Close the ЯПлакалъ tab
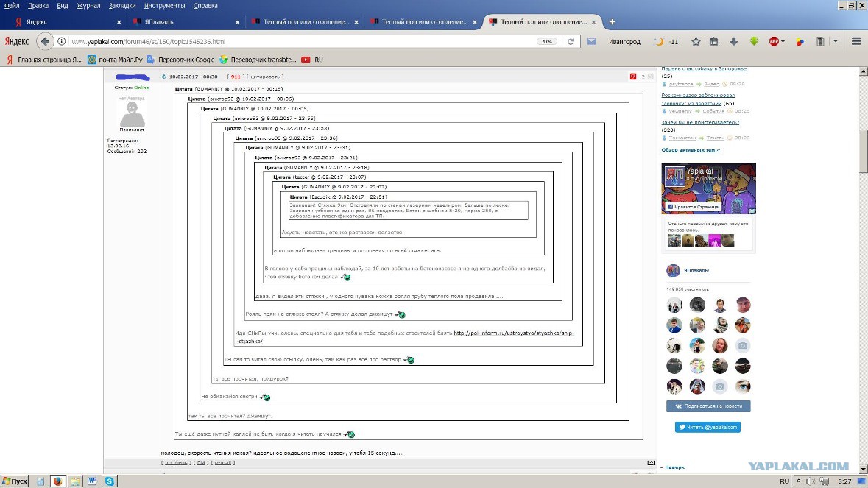Image resolution: width=868 pixels, height=488 pixels. coord(238,22)
